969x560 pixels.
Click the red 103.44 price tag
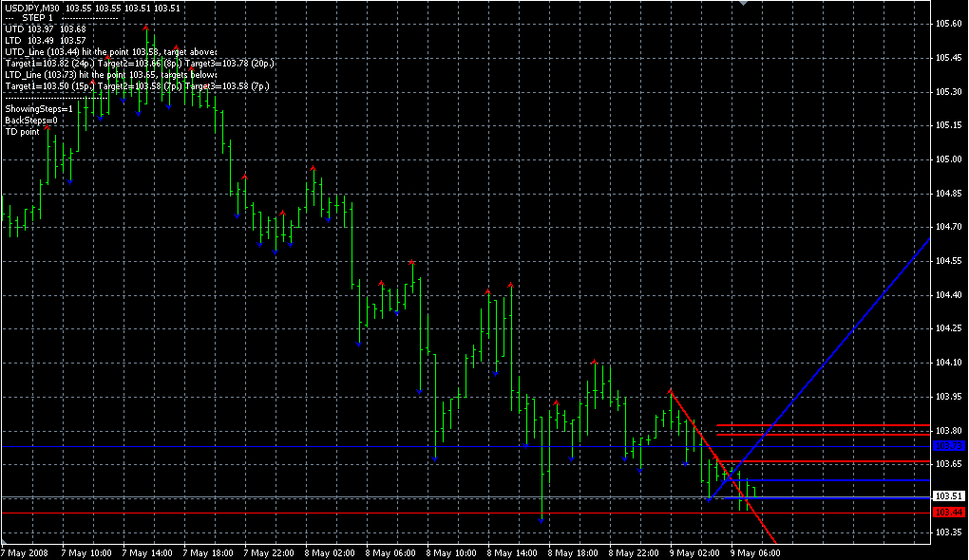click(949, 512)
